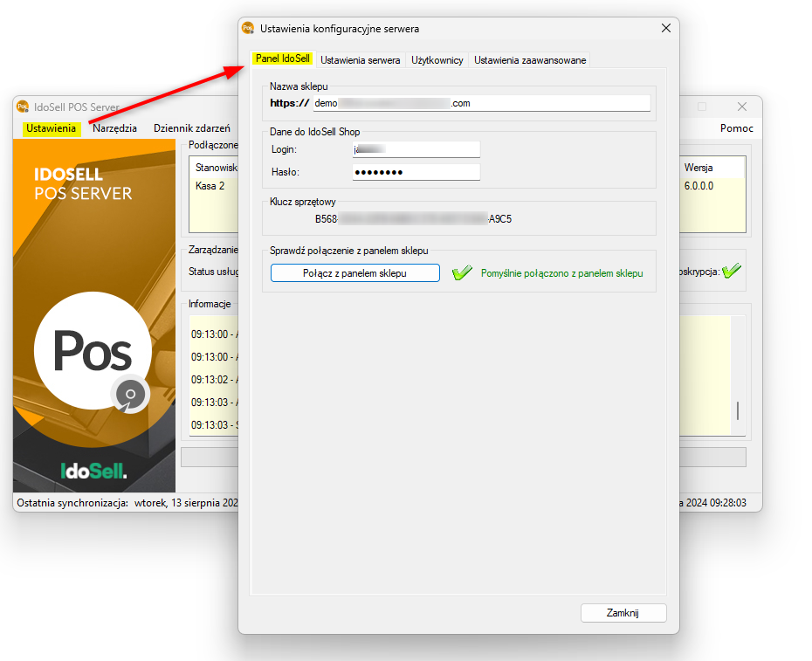
Task: Open the Ustawienia menu in POS Server window
Action: pyautogui.click(x=52, y=128)
